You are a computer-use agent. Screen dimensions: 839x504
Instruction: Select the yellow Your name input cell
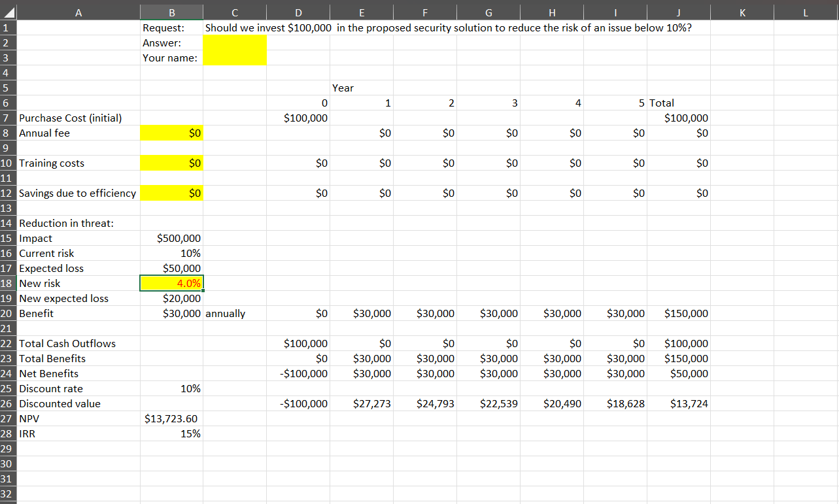coord(235,58)
